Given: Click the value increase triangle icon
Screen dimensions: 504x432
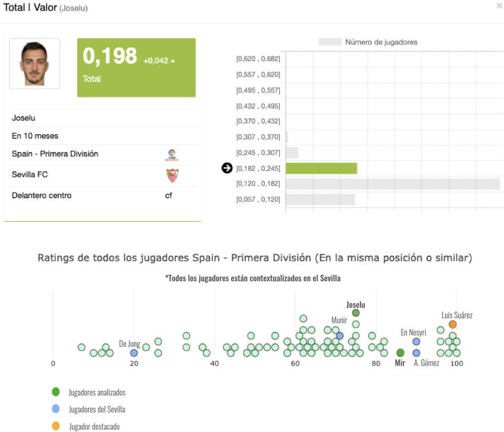Looking at the screenshot, I should (x=173, y=61).
